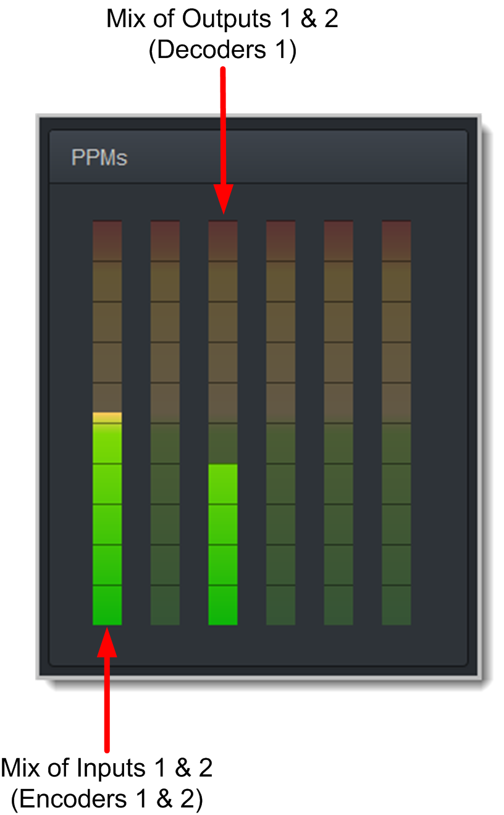This screenshot has height=815, width=504.
Task: Click the "Mix of Inputs 1 & 2" label
Action: (107, 768)
